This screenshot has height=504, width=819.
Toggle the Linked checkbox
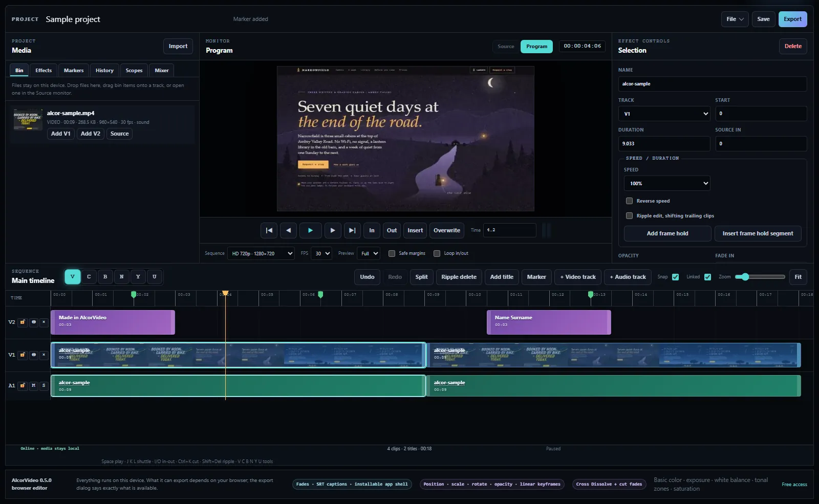click(707, 277)
